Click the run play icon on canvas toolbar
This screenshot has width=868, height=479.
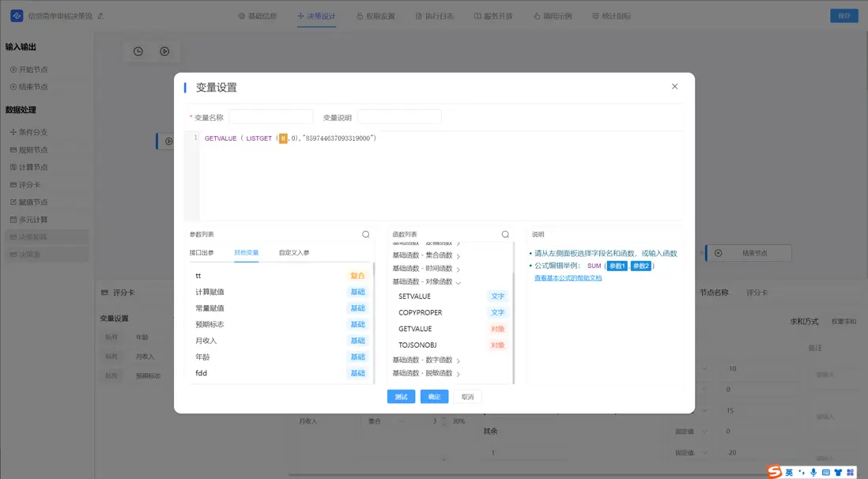pyautogui.click(x=164, y=51)
